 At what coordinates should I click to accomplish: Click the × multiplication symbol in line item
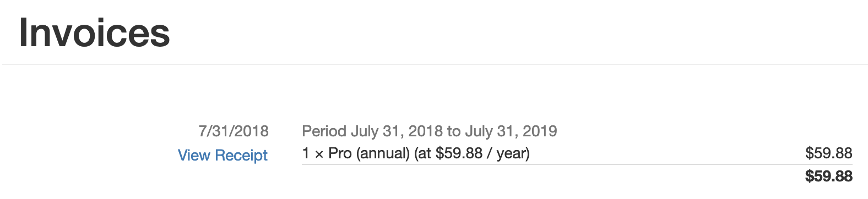click(319, 154)
